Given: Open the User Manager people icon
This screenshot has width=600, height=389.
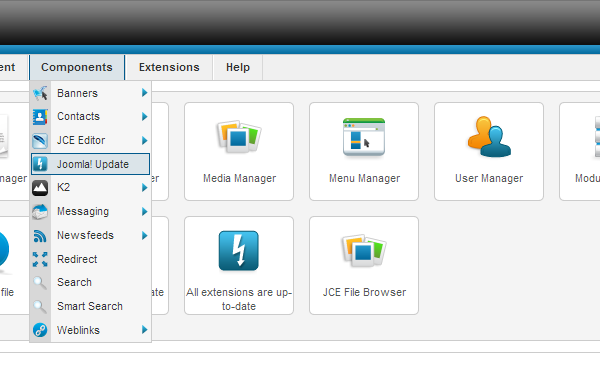Looking at the screenshot, I should click(x=489, y=137).
